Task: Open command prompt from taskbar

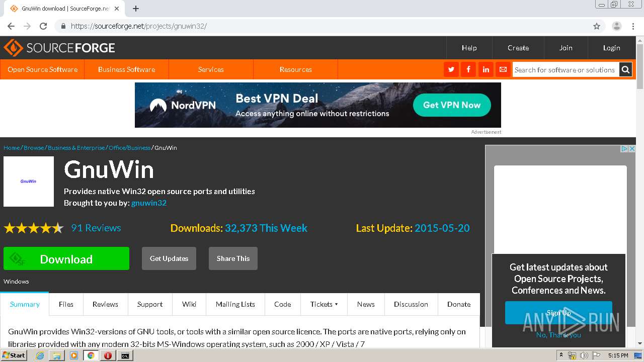Action: [x=125, y=355]
